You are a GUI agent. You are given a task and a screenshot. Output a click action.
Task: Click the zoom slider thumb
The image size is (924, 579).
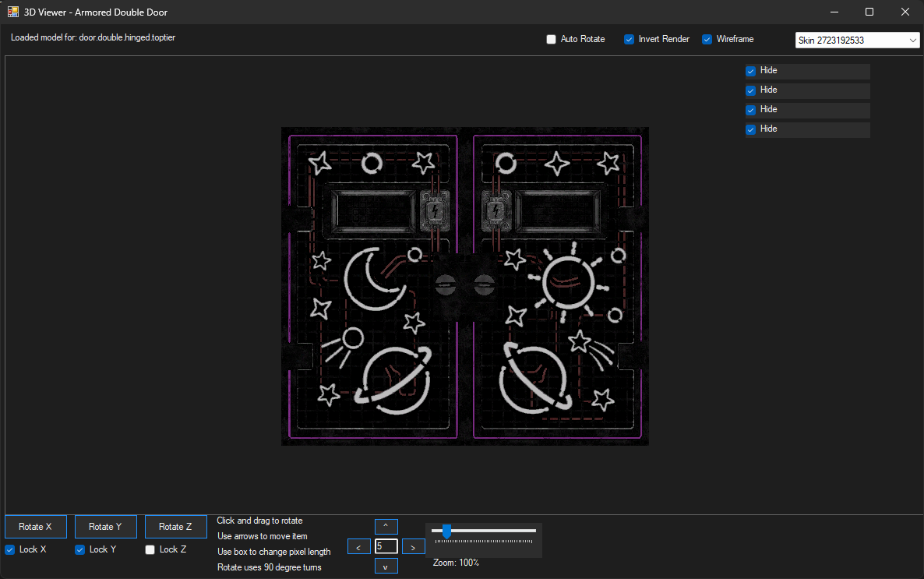(446, 531)
